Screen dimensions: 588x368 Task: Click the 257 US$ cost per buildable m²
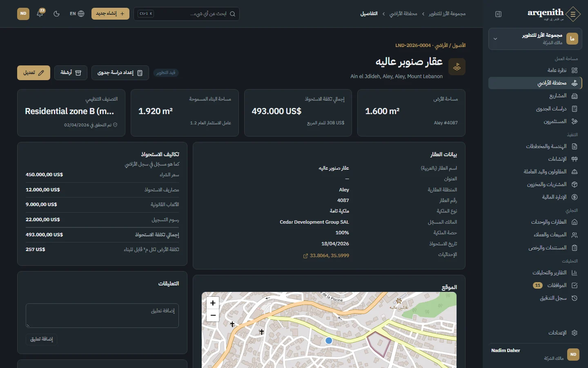pyautogui.click(x=36, y=249)
